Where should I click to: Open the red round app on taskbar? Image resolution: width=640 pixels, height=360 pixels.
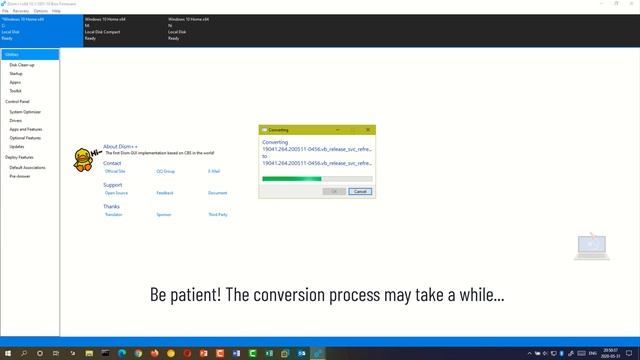[x=187, y=353]
